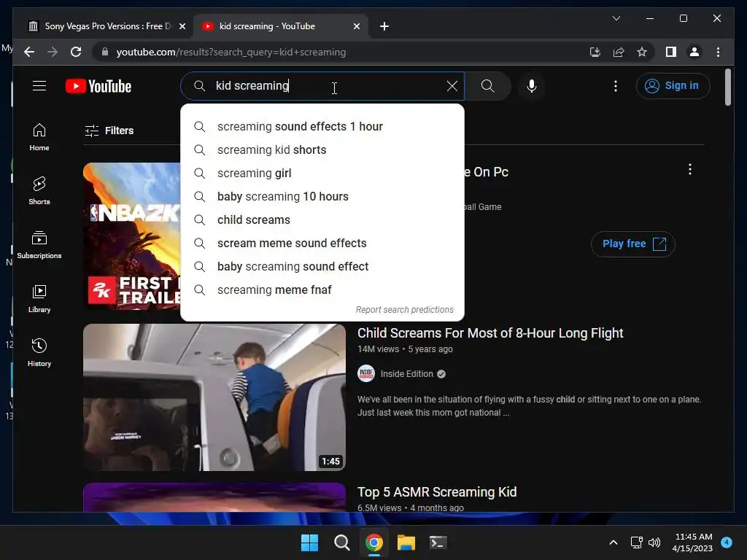This screenshot has width=747, height=560.
Task: Go back using Chrome back arrow
Action: pos(29,52)
